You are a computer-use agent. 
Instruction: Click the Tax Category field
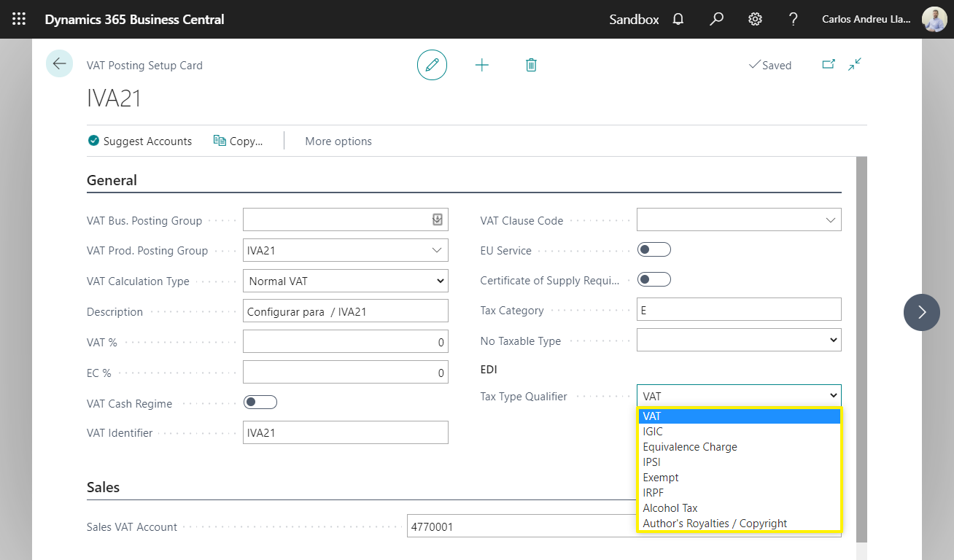pyautogui.click(x=739, y=309)
